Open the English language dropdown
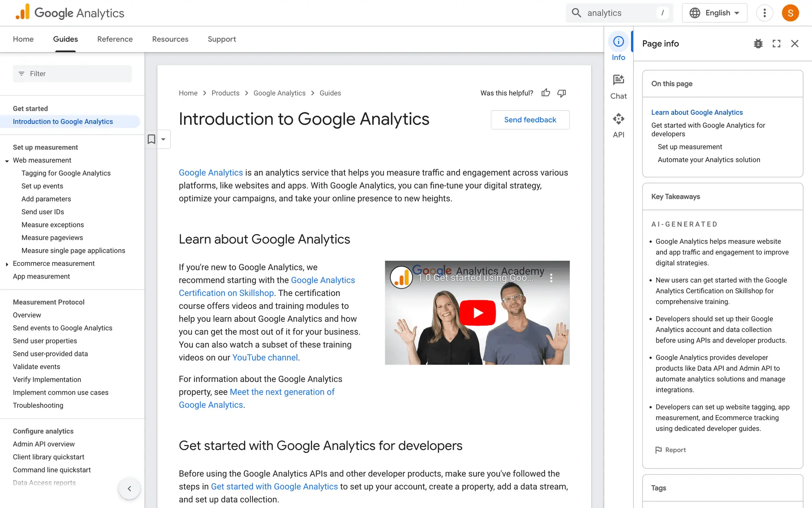Viewport: 812px width, 508px height. 714,13
